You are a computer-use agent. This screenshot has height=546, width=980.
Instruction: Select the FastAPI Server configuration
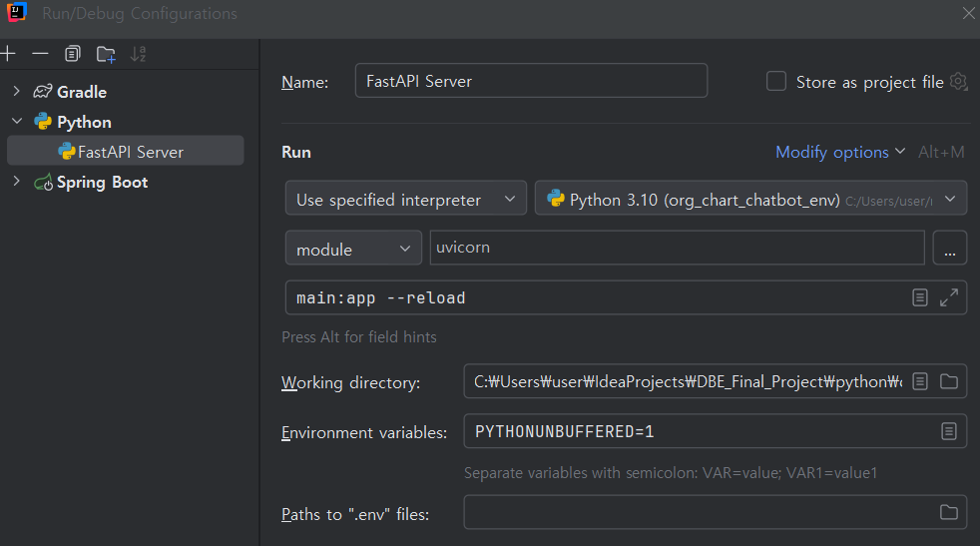coord(126,152)
